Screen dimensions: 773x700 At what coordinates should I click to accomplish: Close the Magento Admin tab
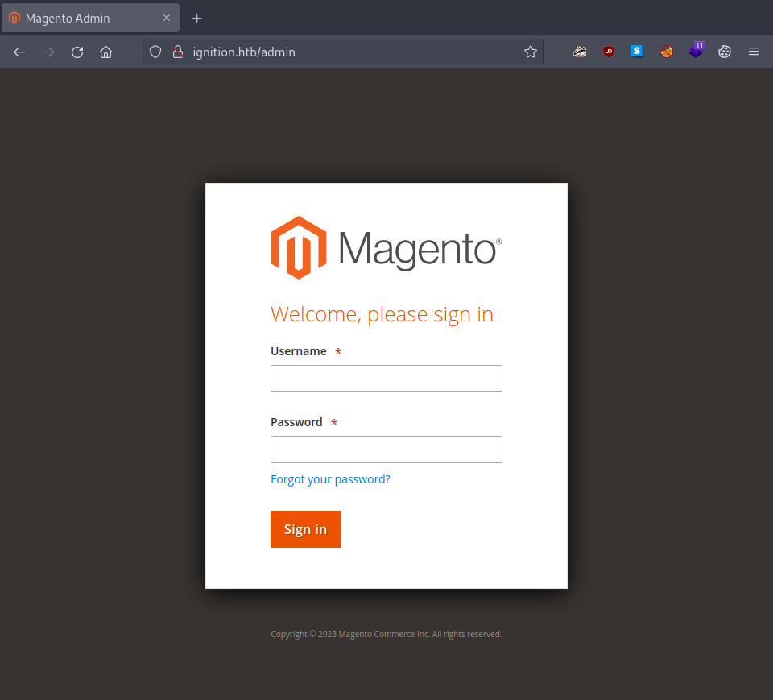click(167, 18)
